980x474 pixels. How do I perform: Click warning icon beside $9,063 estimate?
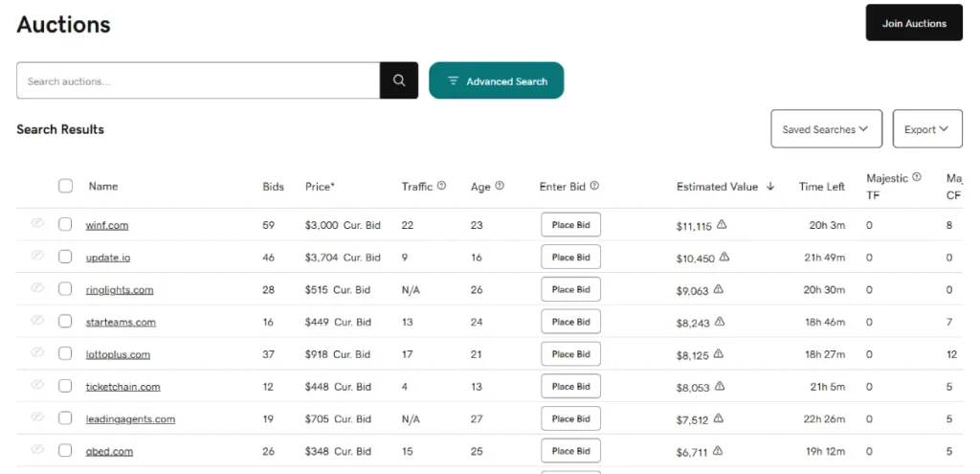point(718,289)
